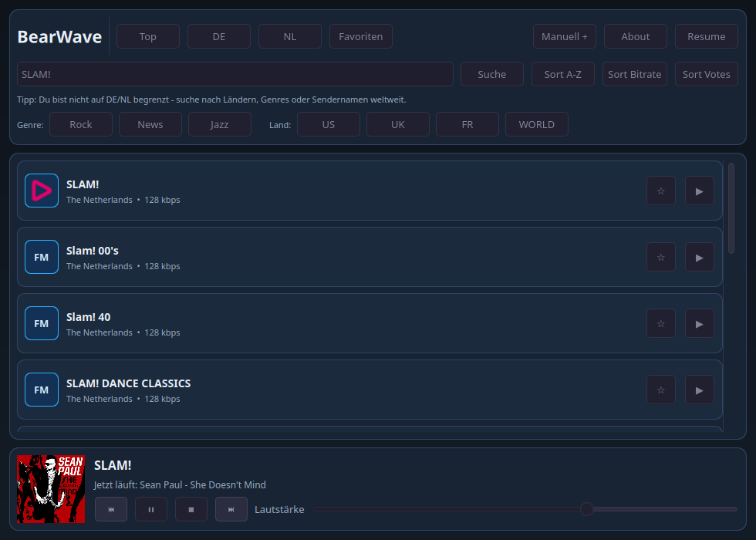Screen dimensions: 756x540
Task: Click FM logo of SLAM! DANCE CLASSICS
Action: pos(42,390)
